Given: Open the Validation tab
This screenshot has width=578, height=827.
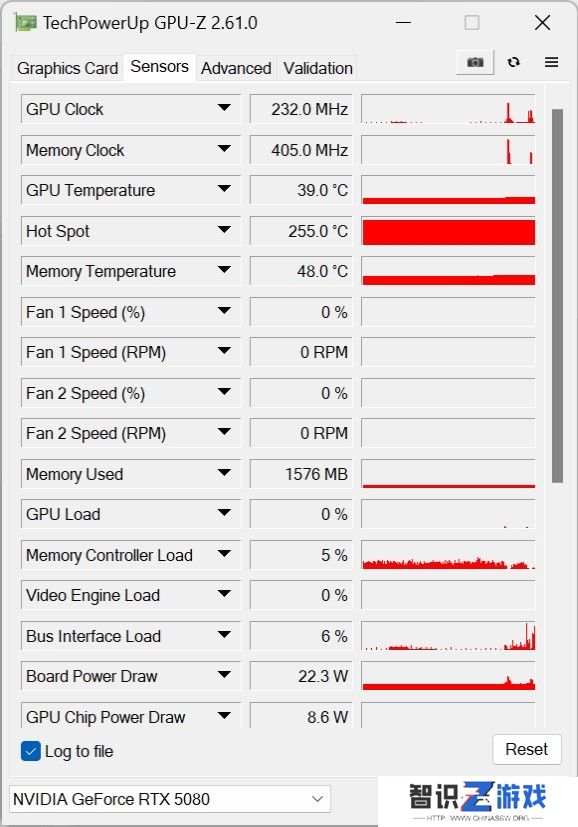Looking at the screenshot, I should point(317,68).
